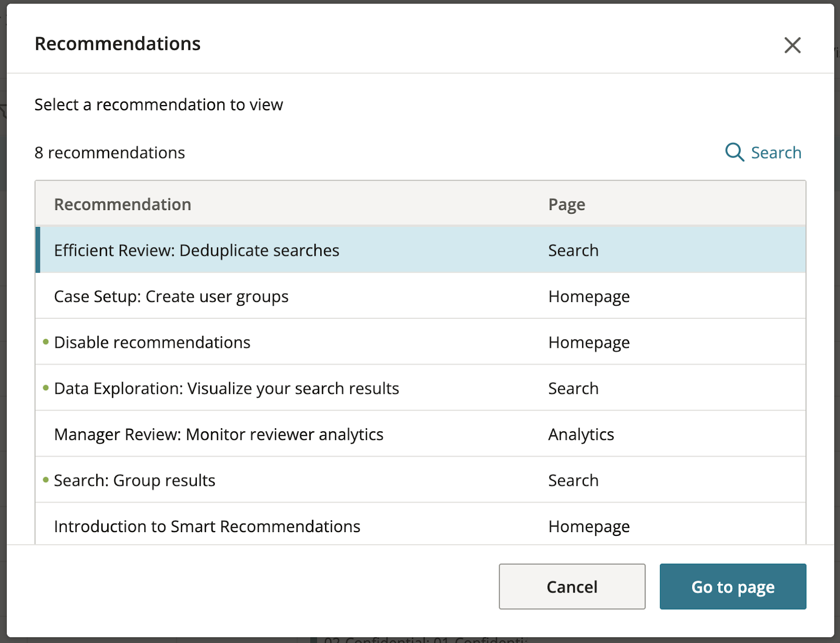The width and height of the screenshot is (840, 643).
Task: Click the Analytics page label for Manager Review
Action: [581, 434]
